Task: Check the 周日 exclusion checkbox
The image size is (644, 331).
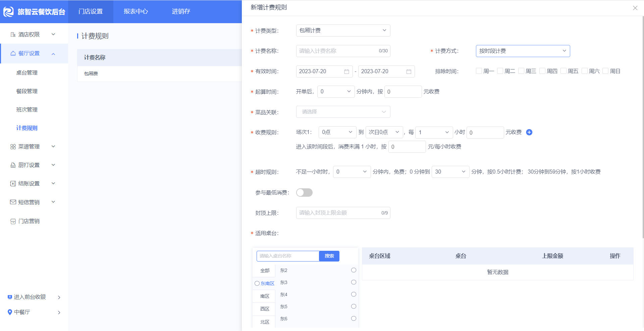Action: (605, 71)
